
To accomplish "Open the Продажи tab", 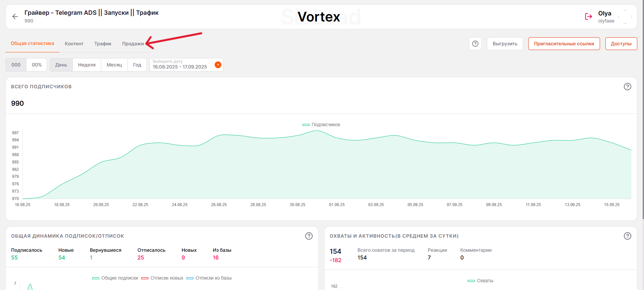I will (133, 44).
